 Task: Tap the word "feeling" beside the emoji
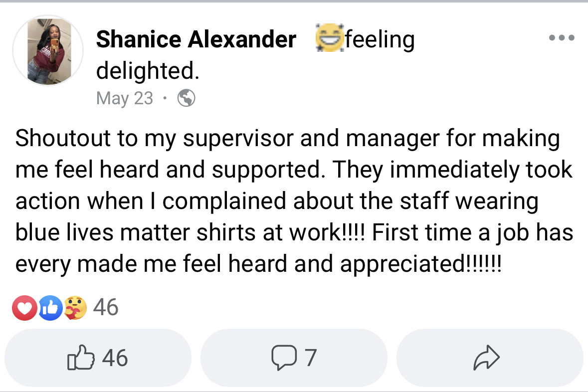click(380, 39)
